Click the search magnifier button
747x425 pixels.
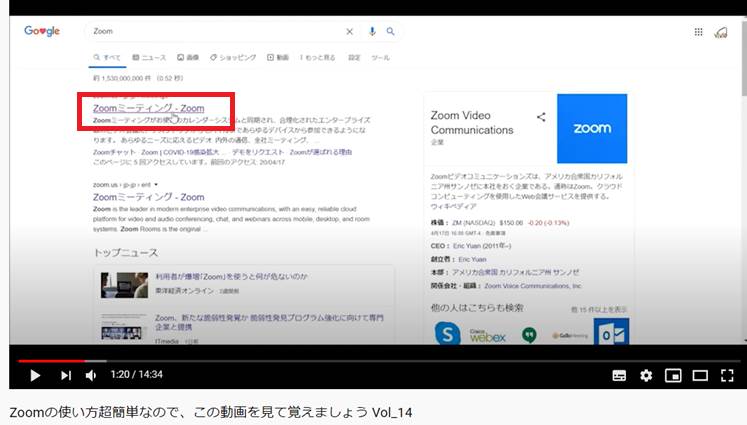(x=390, y=31)
